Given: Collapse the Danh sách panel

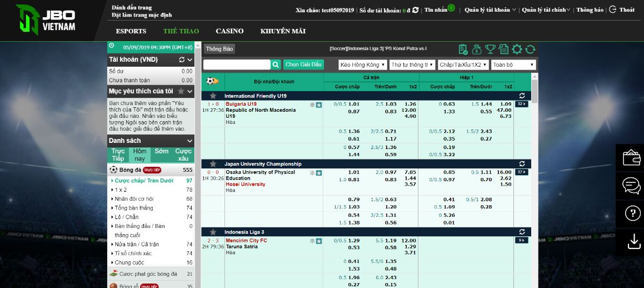Looking at the screenshot, I should point(189,141).
